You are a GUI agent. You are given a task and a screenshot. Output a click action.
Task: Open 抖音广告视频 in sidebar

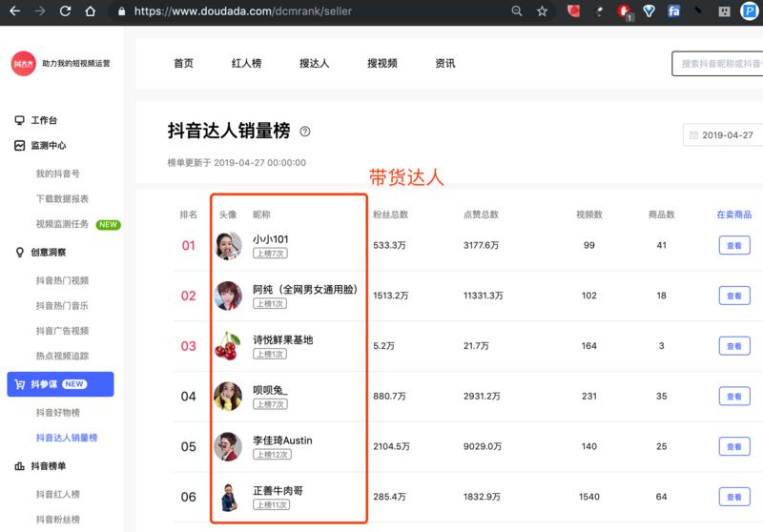62,331
